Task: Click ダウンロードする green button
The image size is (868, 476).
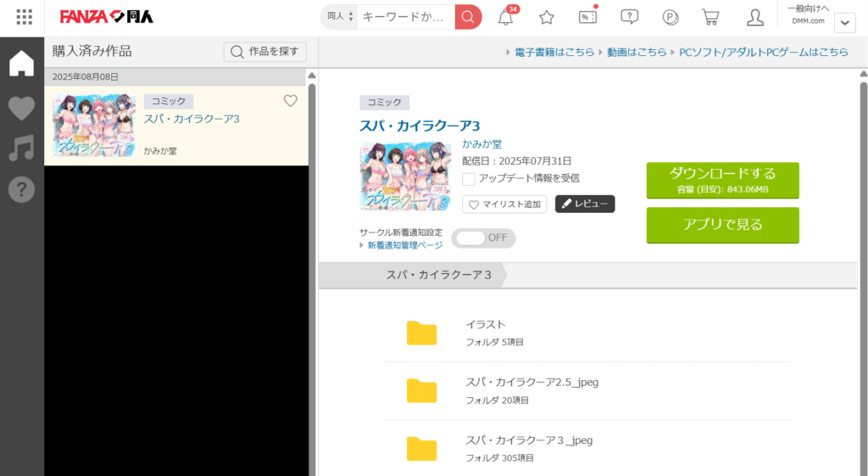Action: 722,180
